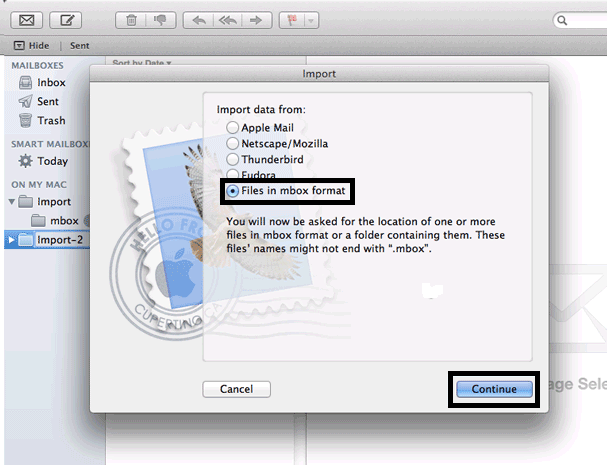Click the Flag message icon
This screenshot has width=609, height=465.
(292, 20)
